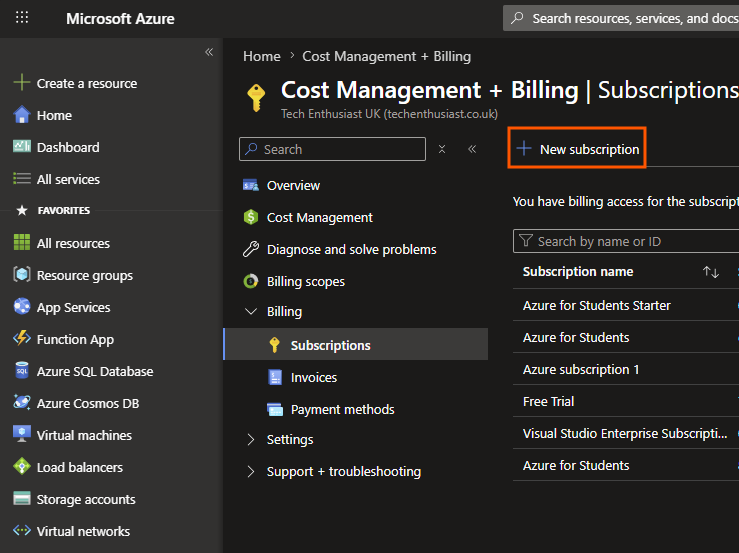The image size is (739, 553).
Task: Click the All resources grid icon
Action: 22,243
